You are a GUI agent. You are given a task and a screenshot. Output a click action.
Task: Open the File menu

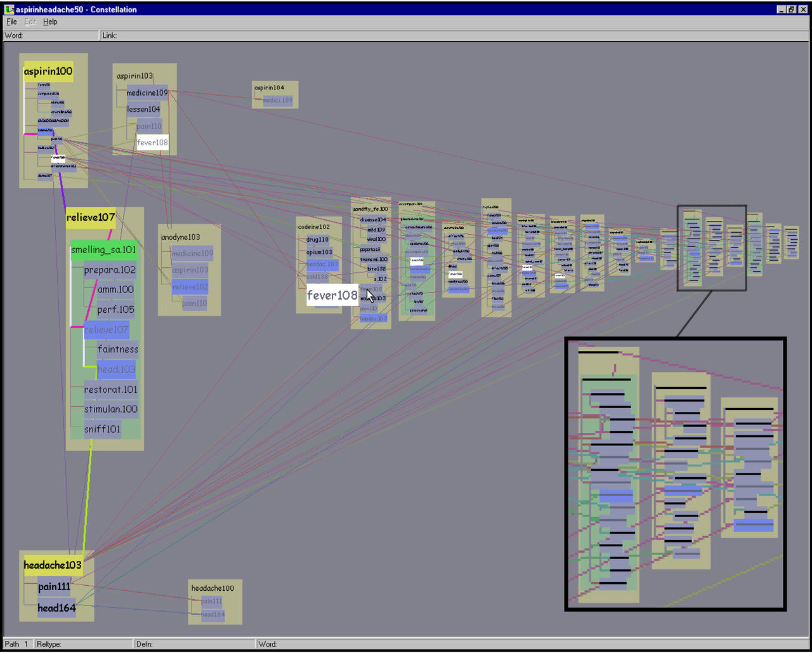11,22
